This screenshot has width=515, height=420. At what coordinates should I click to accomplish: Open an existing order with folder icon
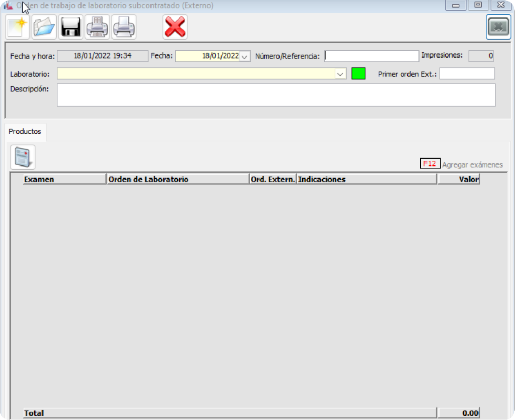click(x=44, y=27)
